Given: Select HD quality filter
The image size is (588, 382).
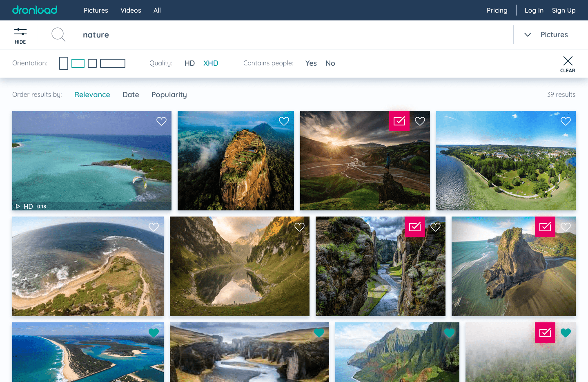Looking at the screenshot, I should pyautogui.click(x=189, y=63).
